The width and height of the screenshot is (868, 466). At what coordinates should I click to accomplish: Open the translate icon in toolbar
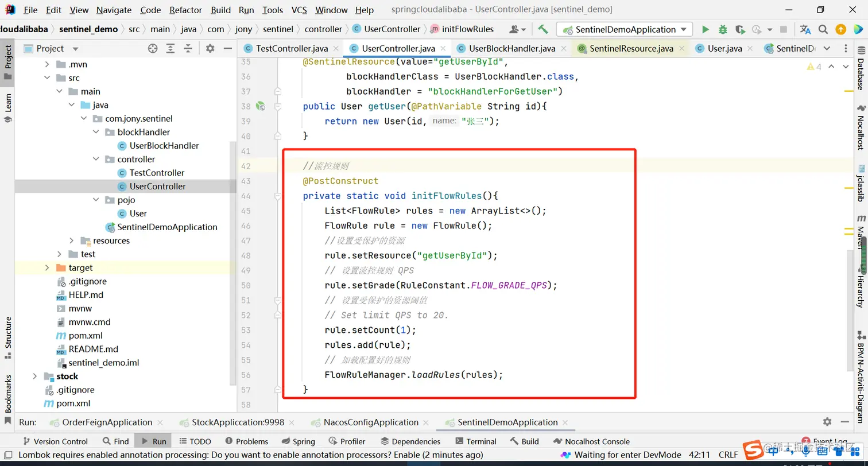(x=805, y=29)
